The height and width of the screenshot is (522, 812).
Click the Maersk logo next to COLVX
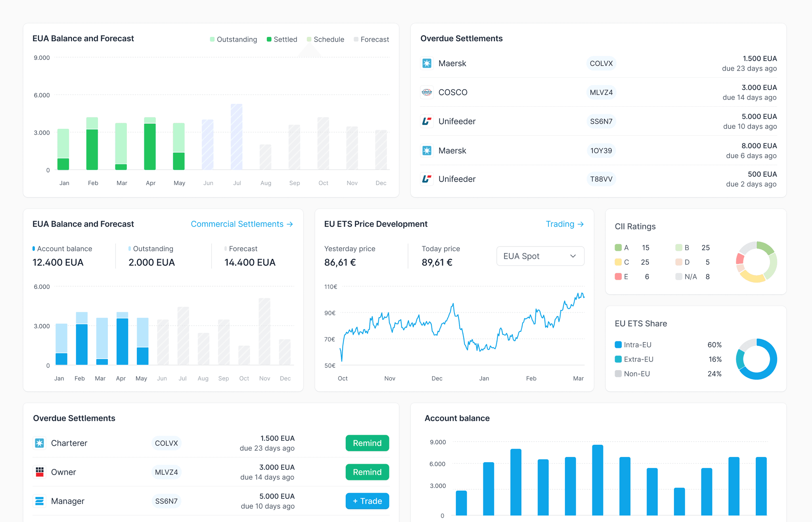(x=427, y=63)
